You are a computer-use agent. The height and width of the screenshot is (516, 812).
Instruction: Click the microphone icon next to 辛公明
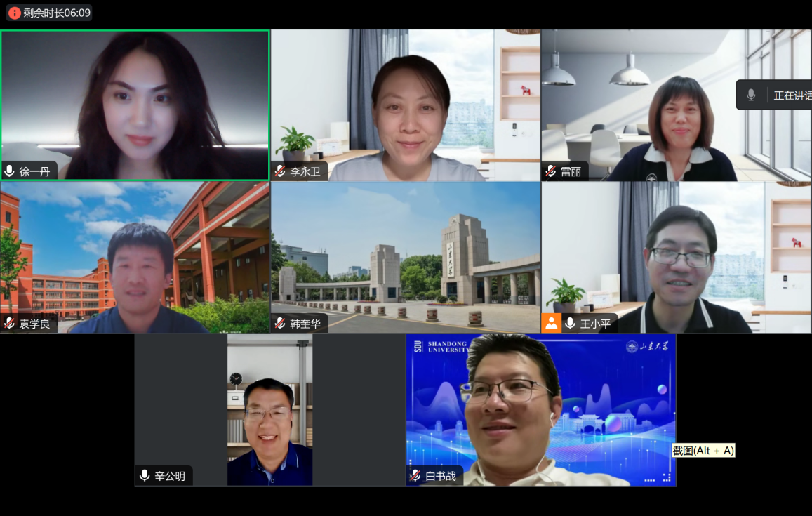[x=145, y=475]
